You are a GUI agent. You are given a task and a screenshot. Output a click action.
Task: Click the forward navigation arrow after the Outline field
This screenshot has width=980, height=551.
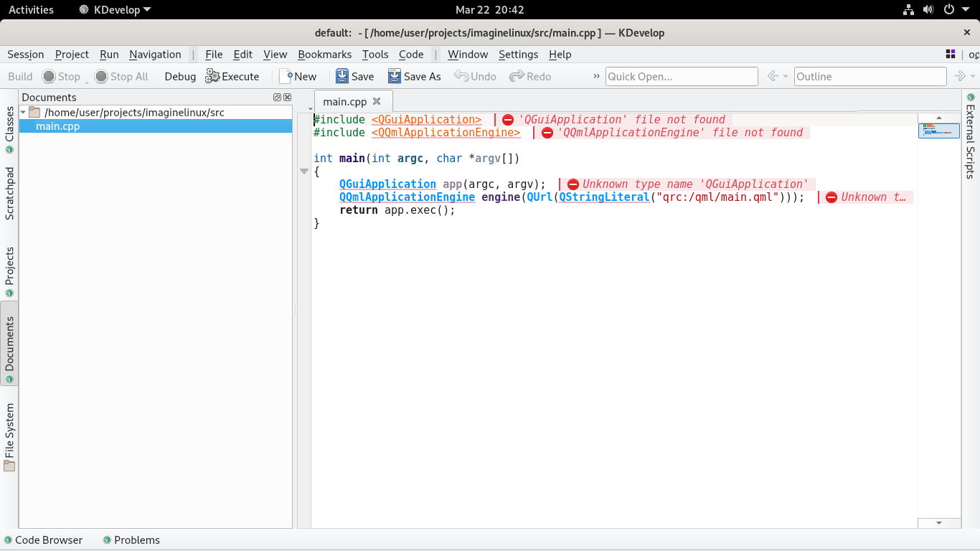pyautogui.click(x=960, y=77)
